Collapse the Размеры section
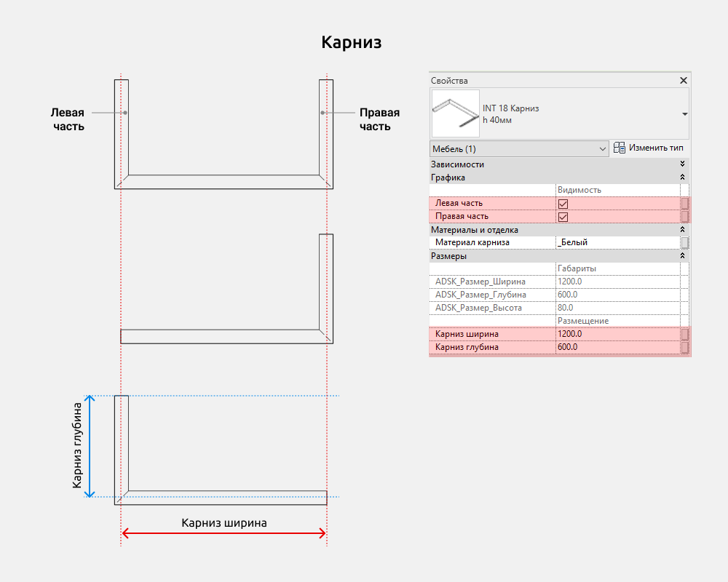 683,256
